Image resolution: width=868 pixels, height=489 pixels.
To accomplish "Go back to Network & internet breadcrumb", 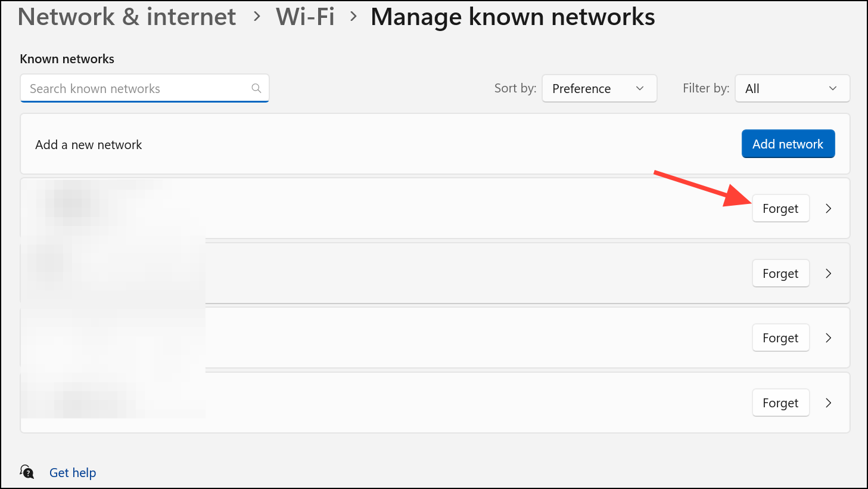I will (127, 17).
